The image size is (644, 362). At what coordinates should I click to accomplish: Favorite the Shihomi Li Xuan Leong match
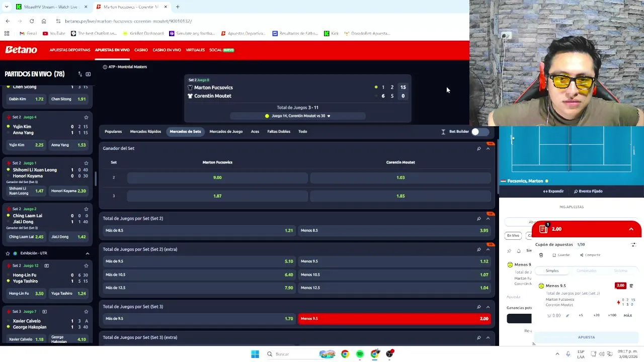point(86,163)
